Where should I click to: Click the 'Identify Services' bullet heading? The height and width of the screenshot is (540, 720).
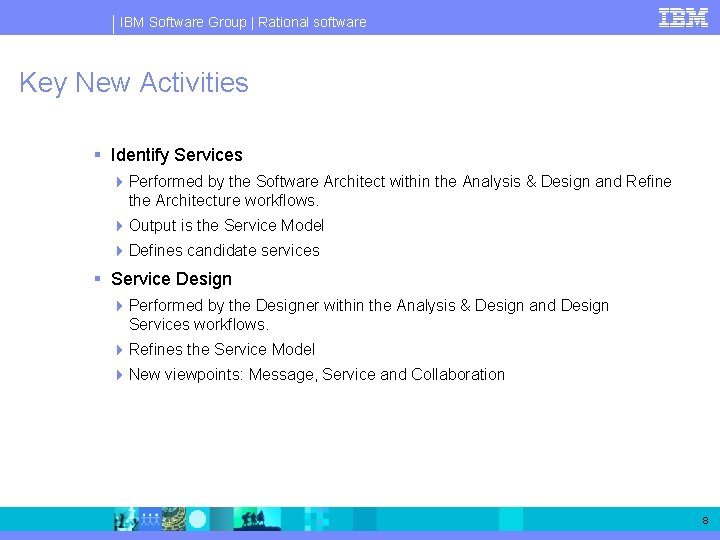pos(176,155)
